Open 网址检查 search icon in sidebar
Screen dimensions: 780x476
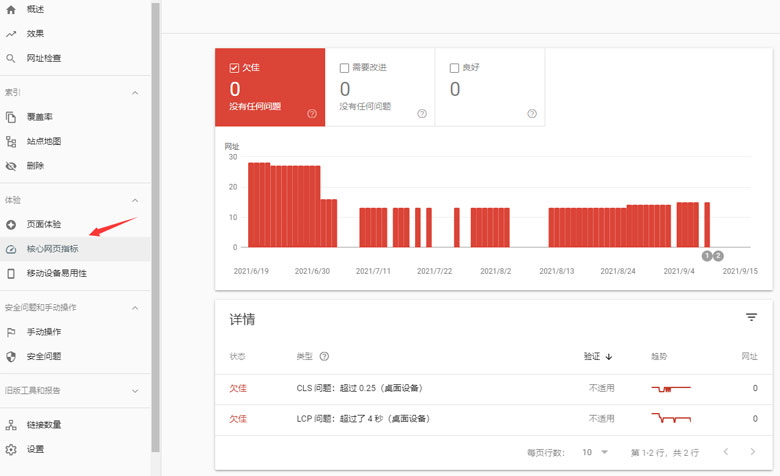click(11, 58)
